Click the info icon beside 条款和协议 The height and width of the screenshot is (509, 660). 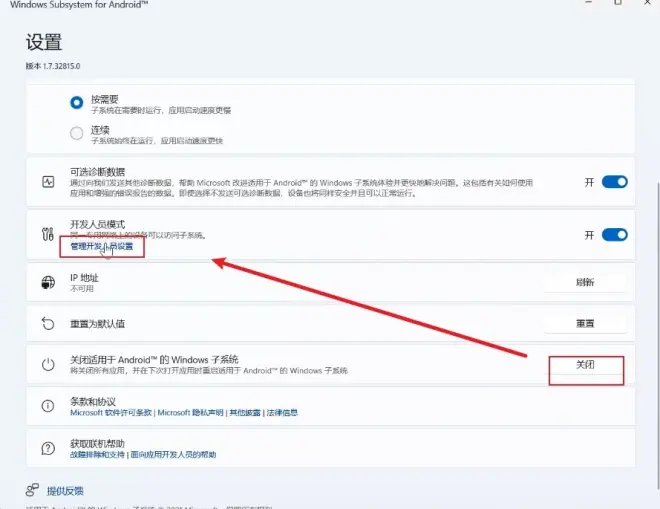pyautogui.click(x=48, y=406)
